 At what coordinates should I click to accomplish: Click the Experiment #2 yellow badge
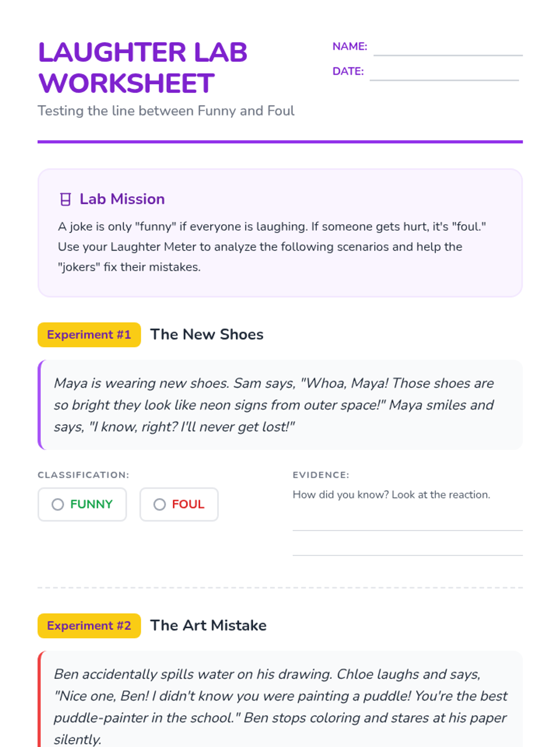[x=89, y=626]
